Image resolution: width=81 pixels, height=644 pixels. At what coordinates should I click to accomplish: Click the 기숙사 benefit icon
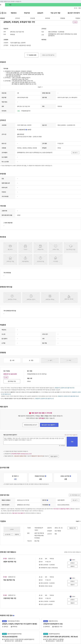point(25,247)
